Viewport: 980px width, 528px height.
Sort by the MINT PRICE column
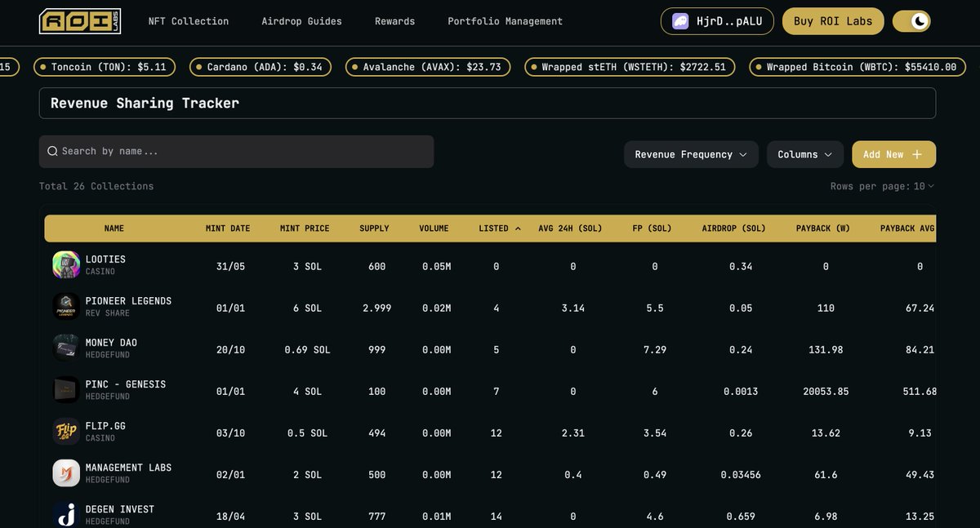coord(305,229)
